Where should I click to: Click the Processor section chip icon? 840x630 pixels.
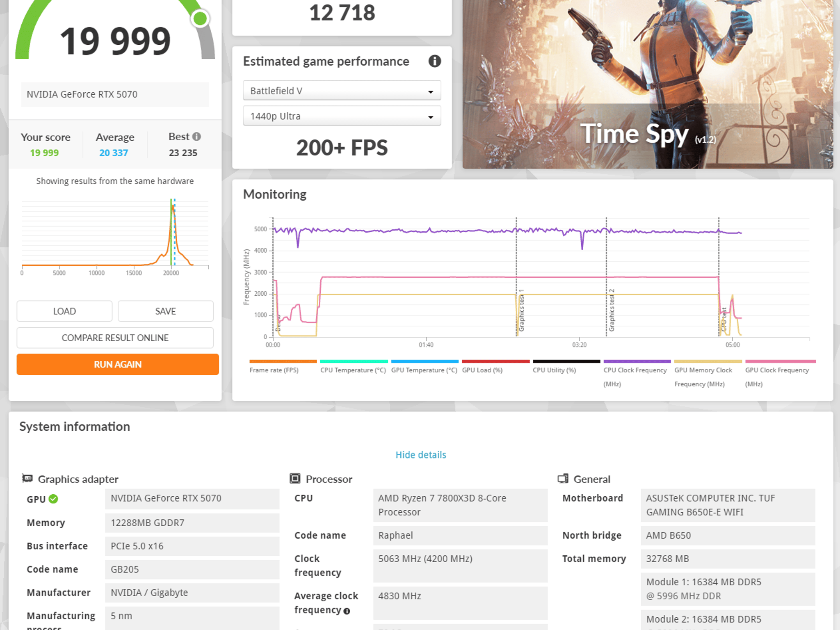pyautogui.click(x=295, y=478)
